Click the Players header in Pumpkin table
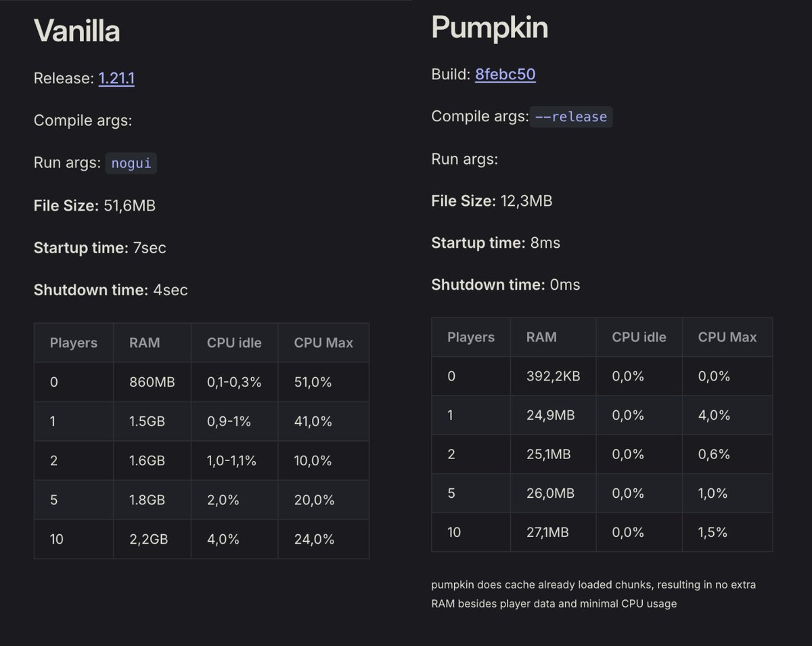Image resolution: width=812 pixels, height=646 pixels. click(471, 337)
